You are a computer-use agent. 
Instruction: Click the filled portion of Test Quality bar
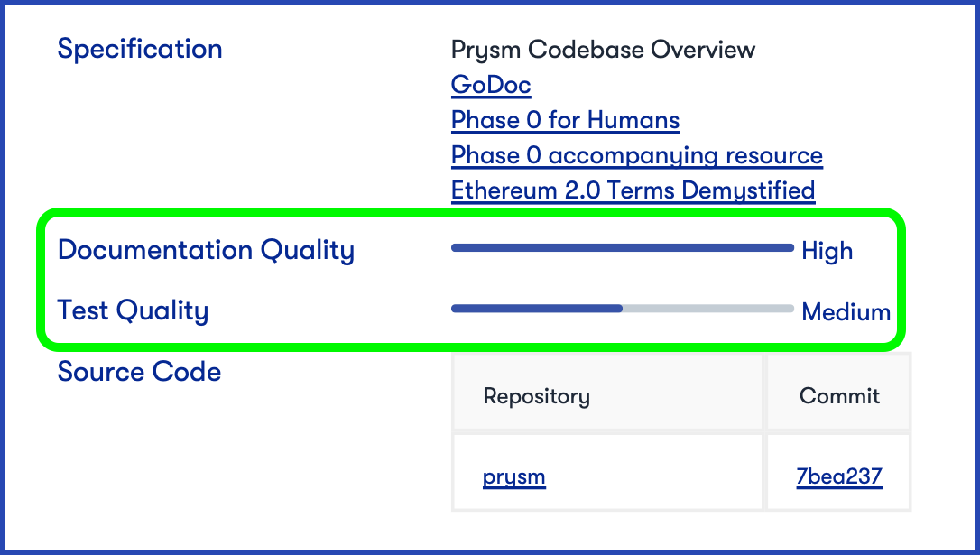click(537, 308)
